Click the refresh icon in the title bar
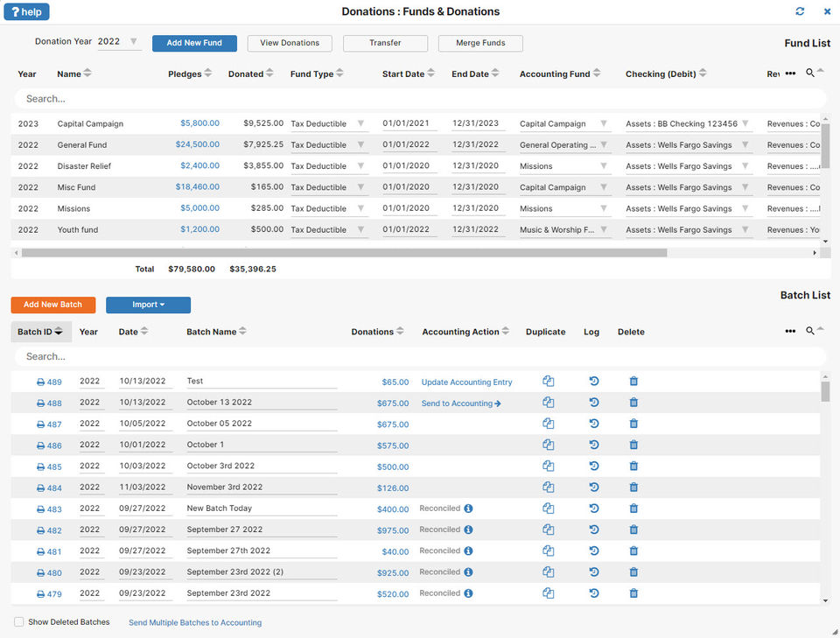840x638 pixels. [800, 11]
